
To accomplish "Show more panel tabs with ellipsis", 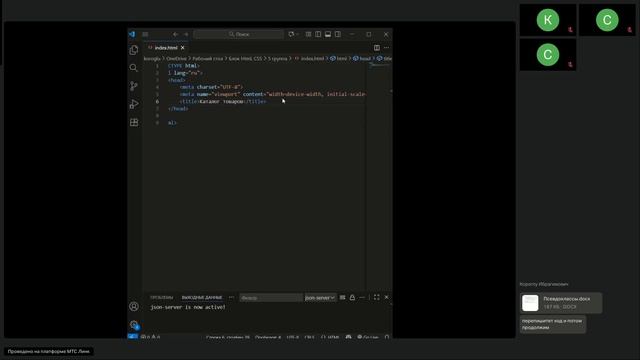I will (231, 298).
